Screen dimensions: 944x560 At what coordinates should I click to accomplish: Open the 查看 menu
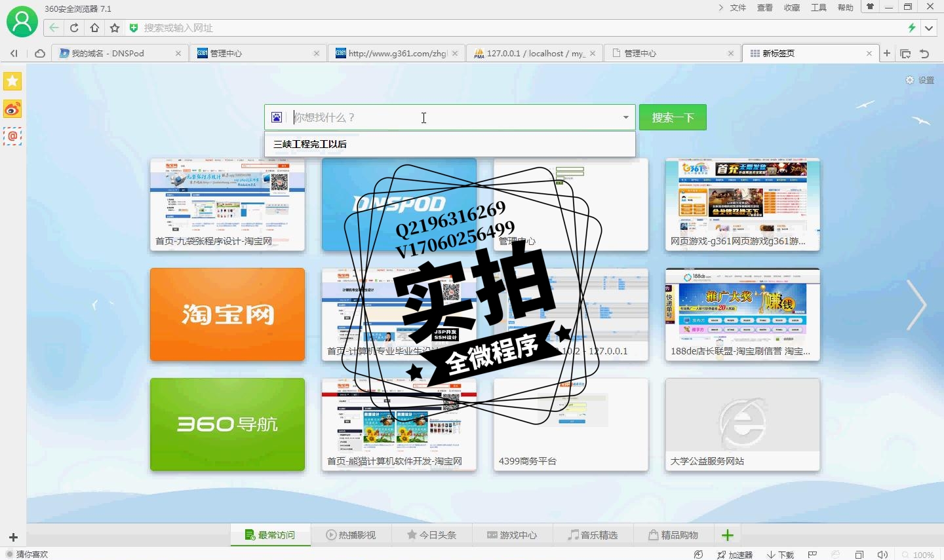coord(765,8)
